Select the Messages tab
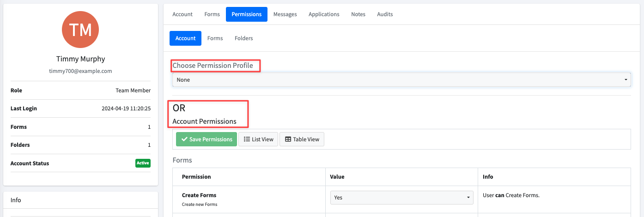This screenshot has height=217, width=644. coord(285,14)
